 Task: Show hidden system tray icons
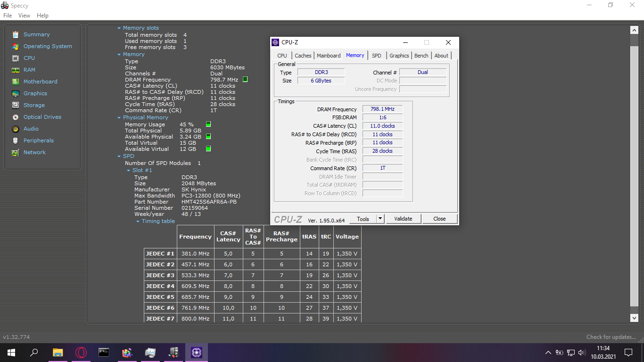[548, 352]
